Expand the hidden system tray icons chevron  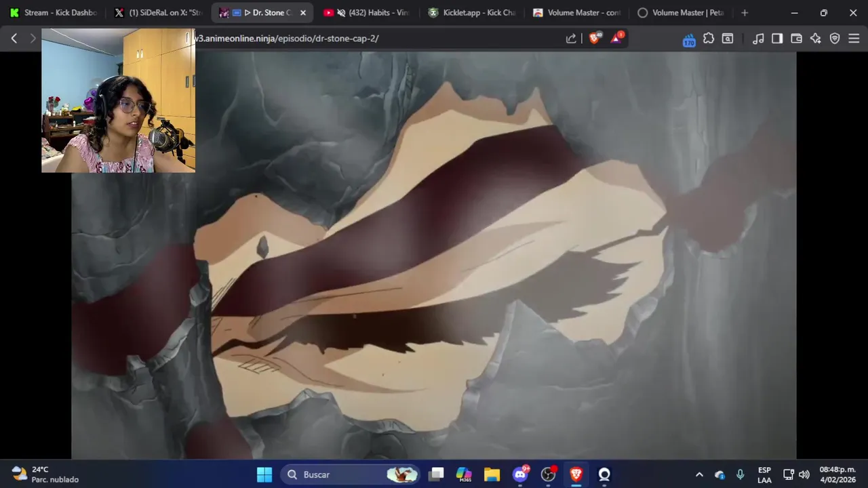point(699,474)
